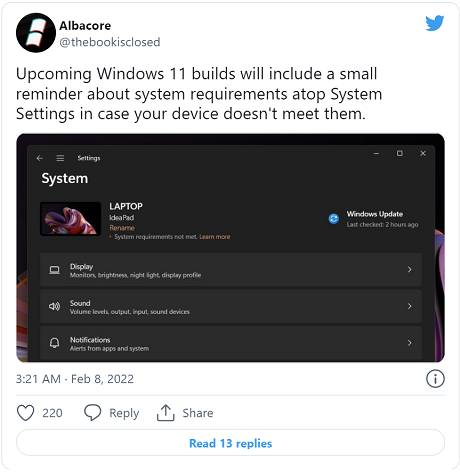Screen dimensions: 460x472
Task: Click the share upload arrow icon
Action: 166,413
